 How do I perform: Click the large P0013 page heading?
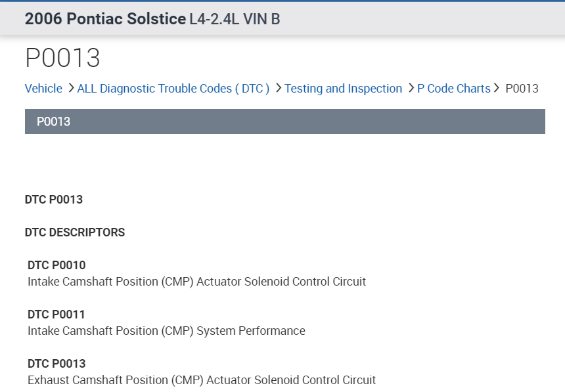(62, 58)
